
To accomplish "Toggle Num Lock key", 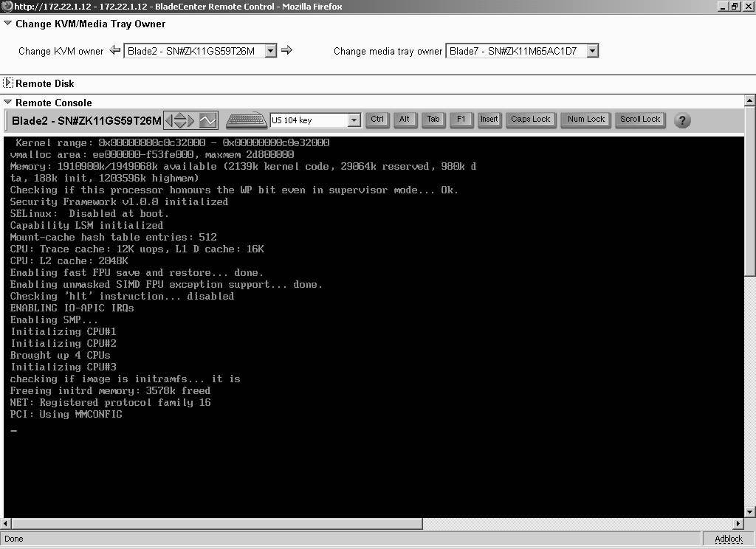I will 586,120.
